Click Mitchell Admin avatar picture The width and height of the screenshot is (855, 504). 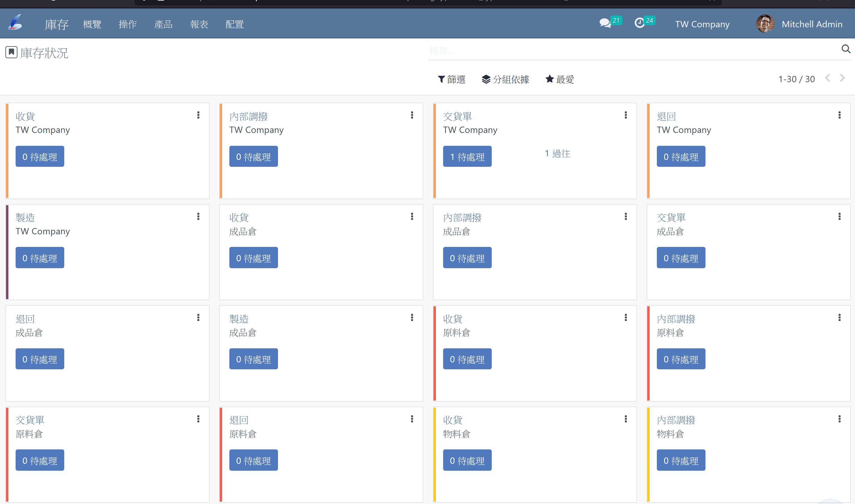(x=765, y=24)
